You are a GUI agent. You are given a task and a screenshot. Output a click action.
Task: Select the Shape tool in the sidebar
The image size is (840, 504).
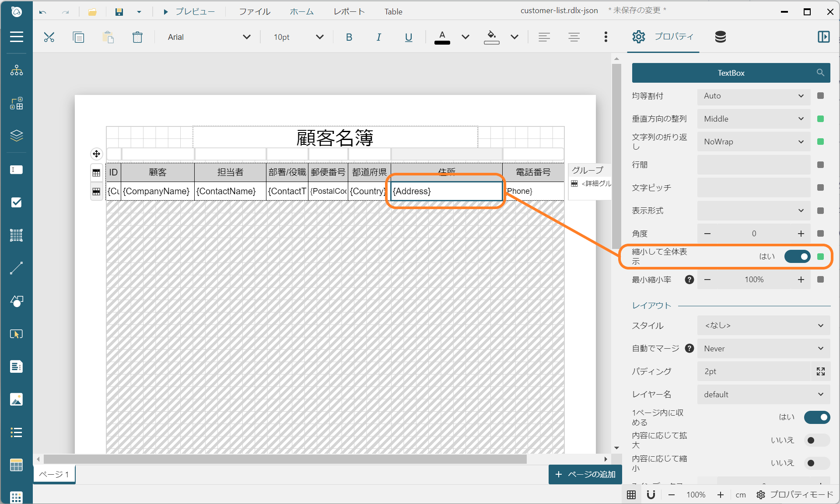coord(16,301)
